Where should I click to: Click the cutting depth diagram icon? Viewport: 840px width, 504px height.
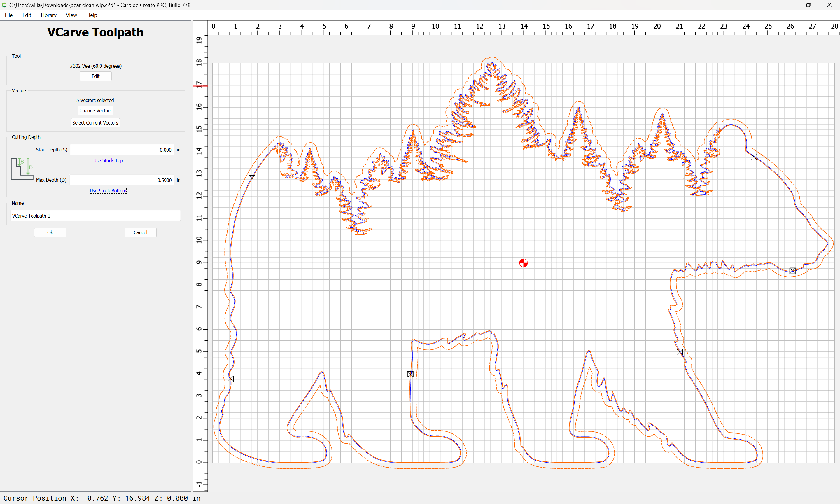click(x=22, y=169)
